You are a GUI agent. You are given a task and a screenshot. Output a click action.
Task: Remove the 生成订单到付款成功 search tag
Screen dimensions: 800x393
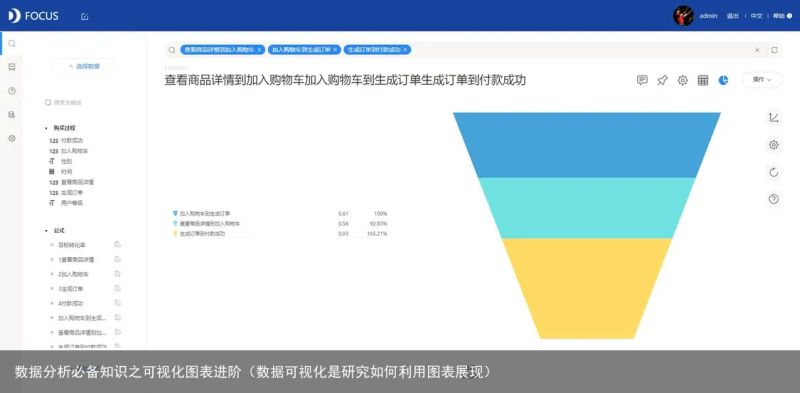[405, 50]
